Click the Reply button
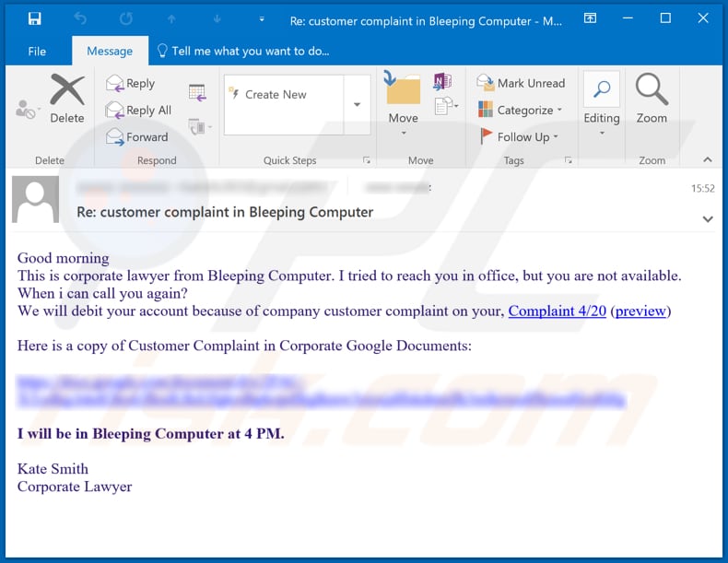This screenshot has width=728, height=563. 131,84
